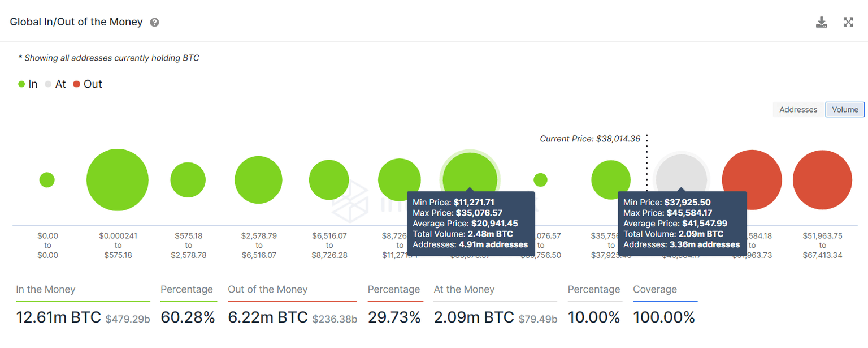Click the small green bubble before $35,756

point(540,180)
